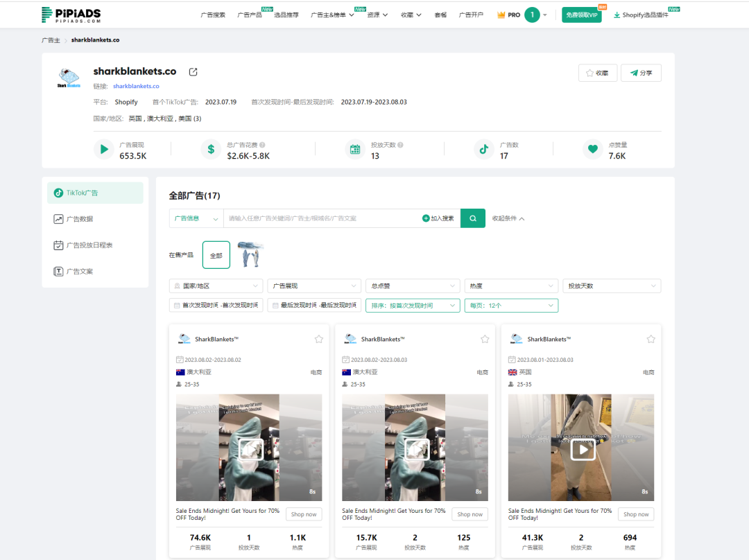Switch to the TikTok广告 sidebar tab
Image resolution: width=749 pixels, height=560 pixels.
[x=95, y=193]
